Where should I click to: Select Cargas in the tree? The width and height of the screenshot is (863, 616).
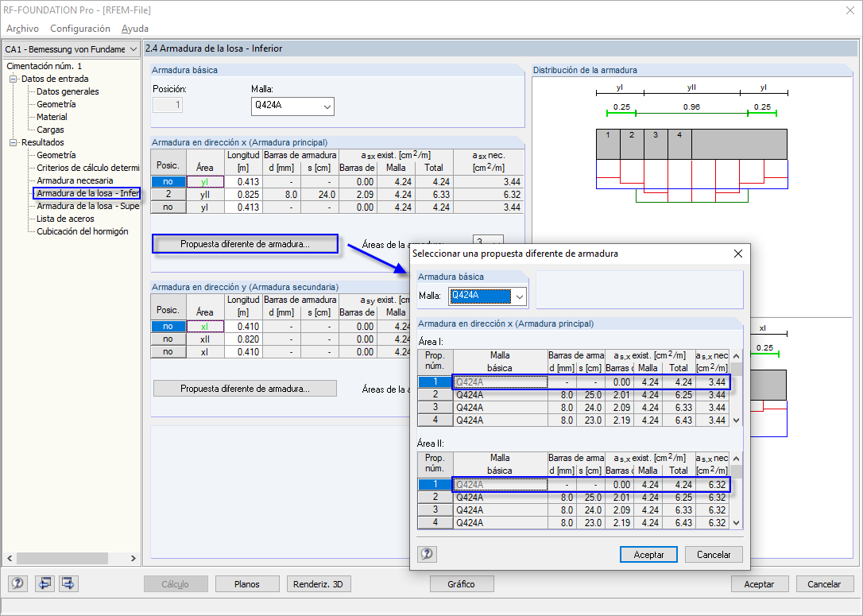click(x=50, y=130)
